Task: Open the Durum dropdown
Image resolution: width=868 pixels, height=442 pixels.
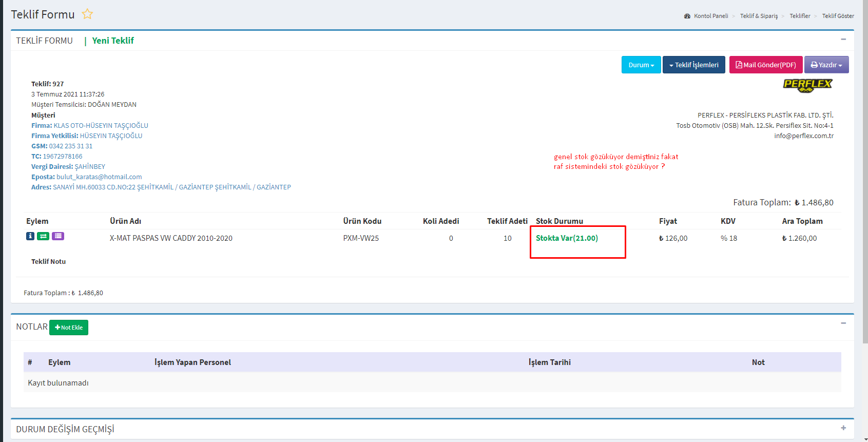Action: [641, 65]
